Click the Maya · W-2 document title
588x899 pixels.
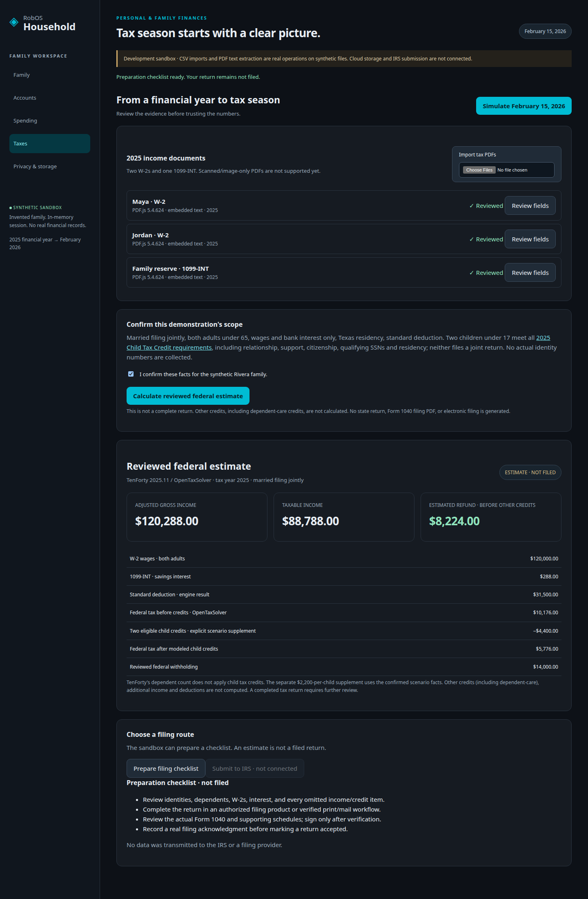[149, 202]
